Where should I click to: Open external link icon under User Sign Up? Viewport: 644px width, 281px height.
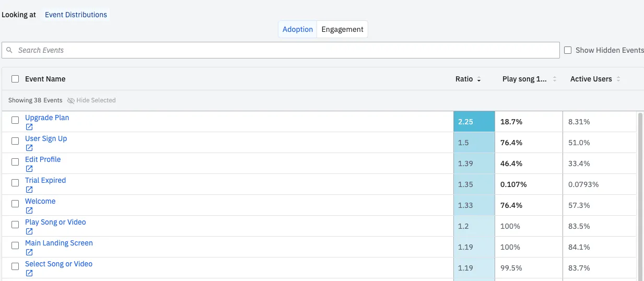pos(29,148)
